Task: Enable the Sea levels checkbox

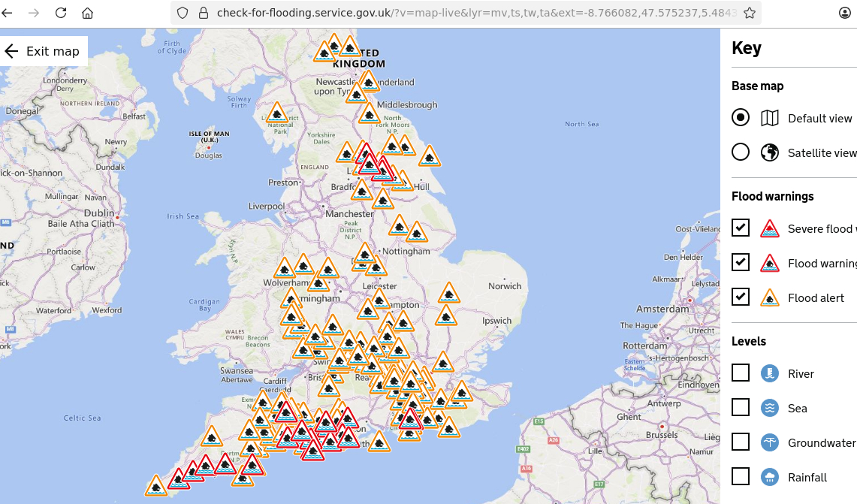Action: [x=741, y=407]
